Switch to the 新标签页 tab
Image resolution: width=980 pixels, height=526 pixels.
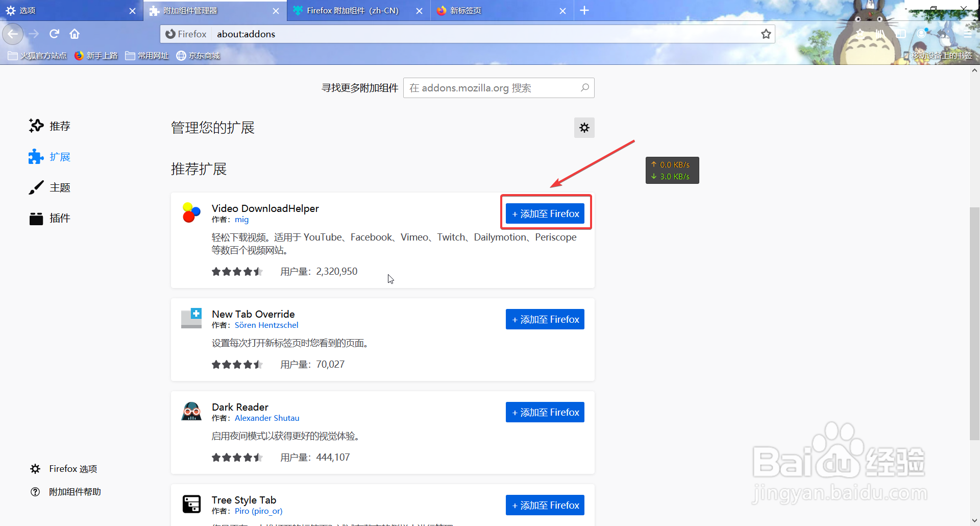(x=466, y=10)
